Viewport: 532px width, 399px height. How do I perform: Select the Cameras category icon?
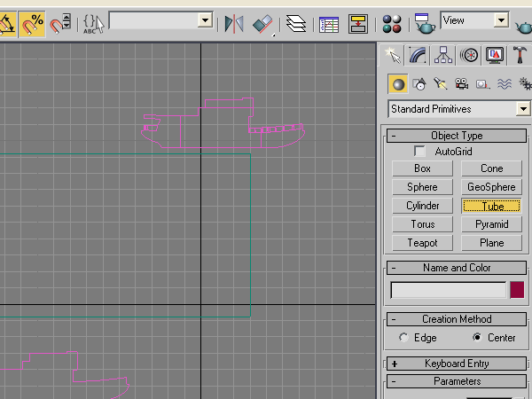[461, 84]
